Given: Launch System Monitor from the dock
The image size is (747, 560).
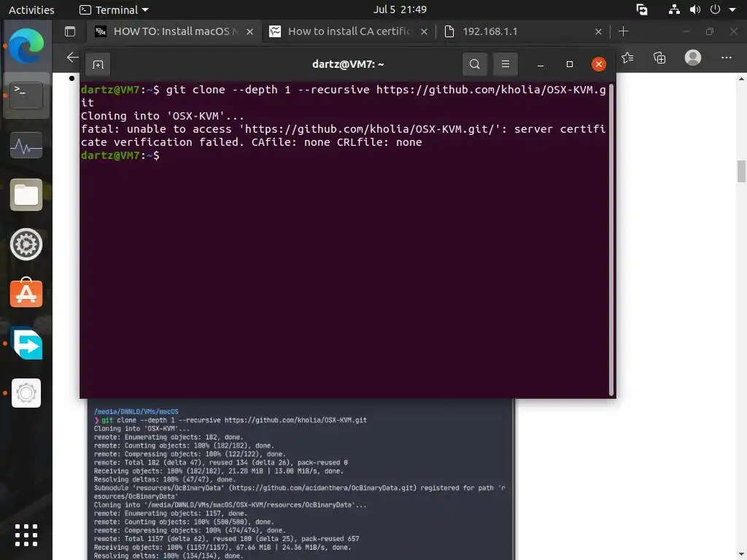Looking at the screenshot, I should [x=26, y=145].
